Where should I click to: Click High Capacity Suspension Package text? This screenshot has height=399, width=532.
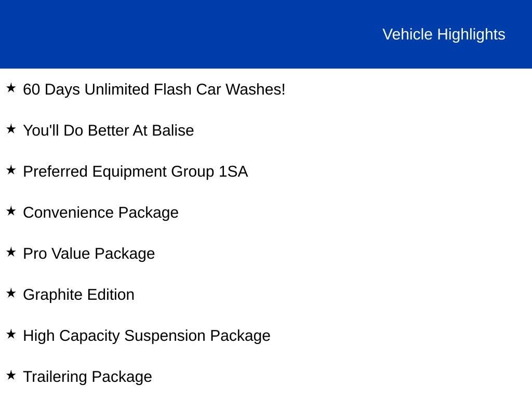point(147,336)
